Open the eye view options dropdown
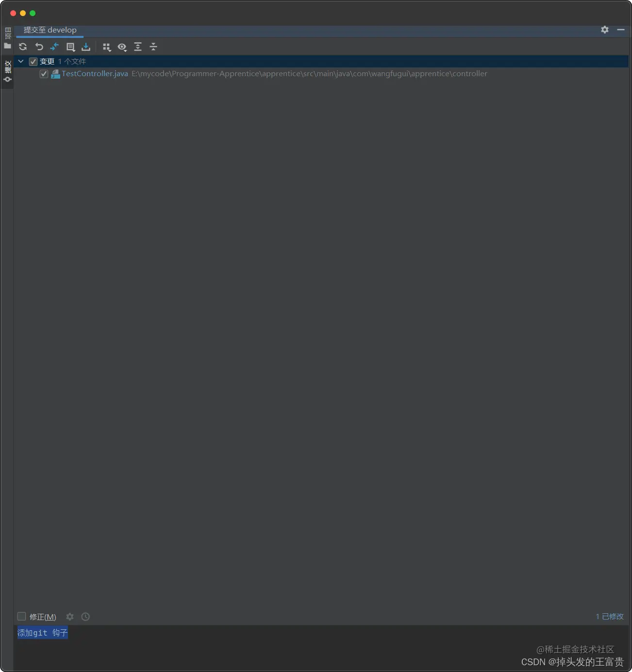The image size is (632, 672). pos(122,47)
